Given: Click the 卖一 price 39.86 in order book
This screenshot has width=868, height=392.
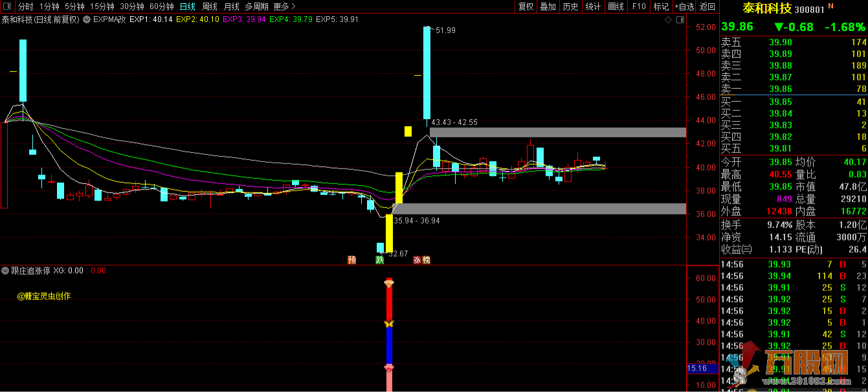Looking at the screenshot, I should tap(780, 89).
